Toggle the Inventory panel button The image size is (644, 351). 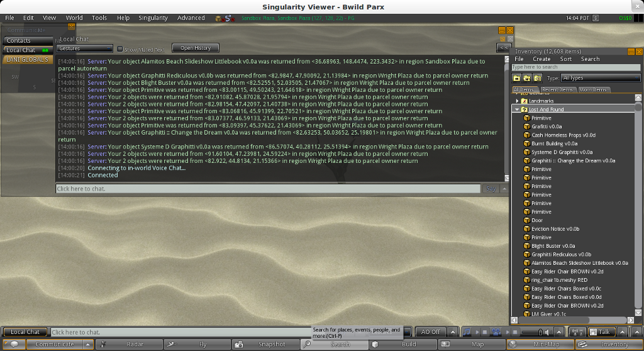point(609,344)
